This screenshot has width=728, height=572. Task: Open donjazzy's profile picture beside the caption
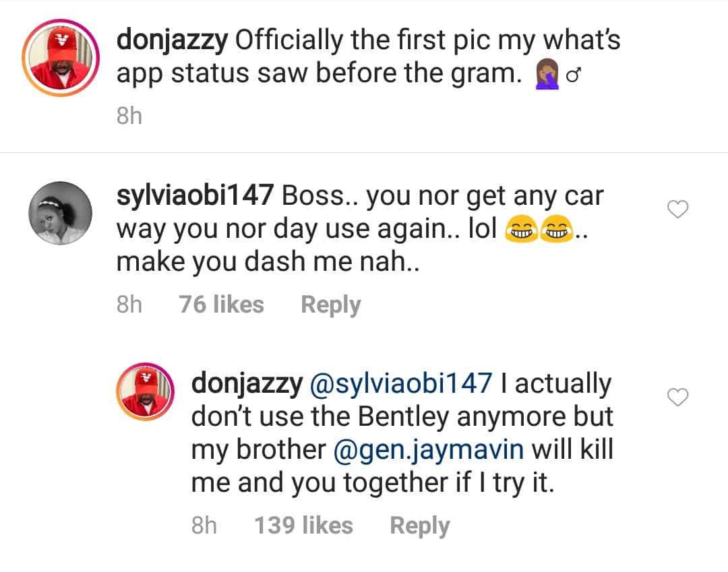pos(61,60)
